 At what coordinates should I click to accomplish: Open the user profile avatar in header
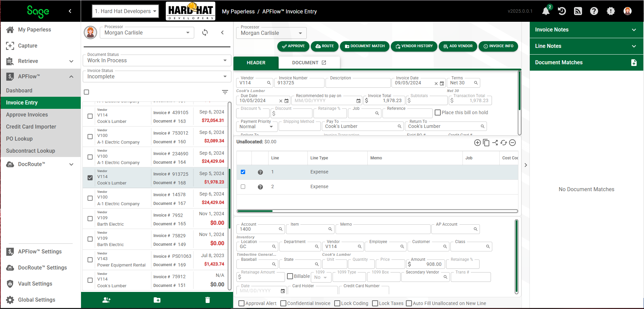pyautogui.click(x=628, y=11)
